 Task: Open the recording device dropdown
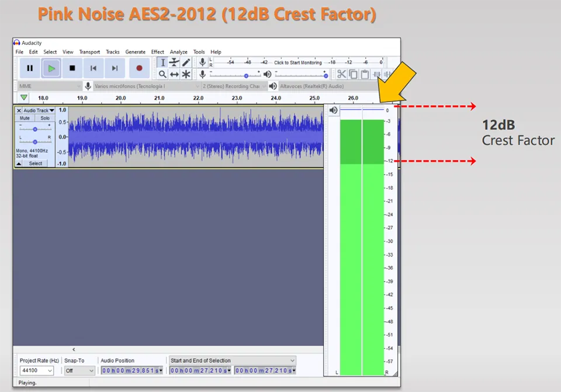click(x=146, y=86)
